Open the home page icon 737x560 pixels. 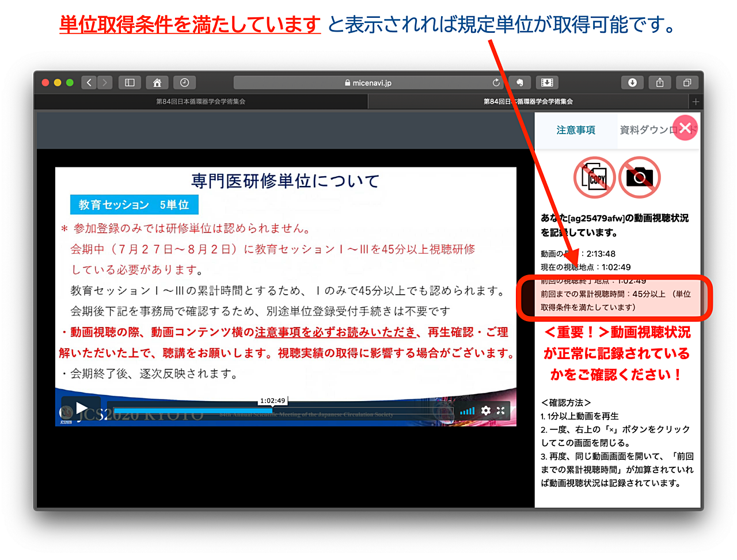157,83
